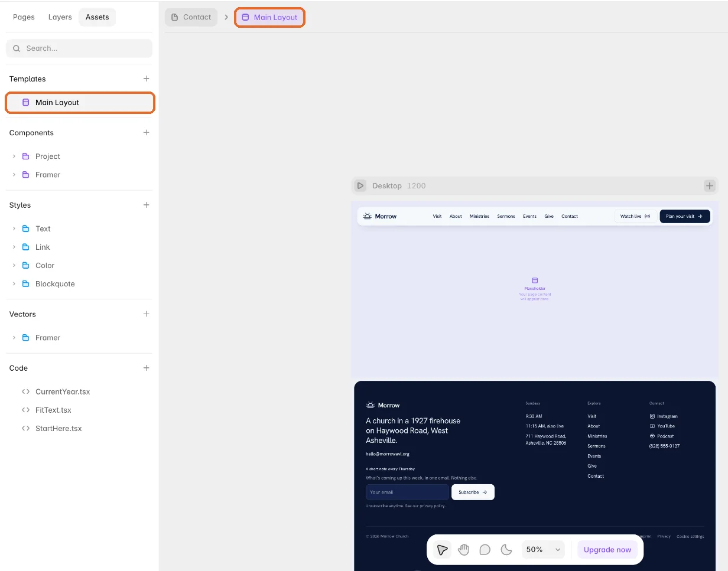Add a new style with the Styles plus
Image resolution: width=728 pixels, height=571 pixels.
click(146, 205)
